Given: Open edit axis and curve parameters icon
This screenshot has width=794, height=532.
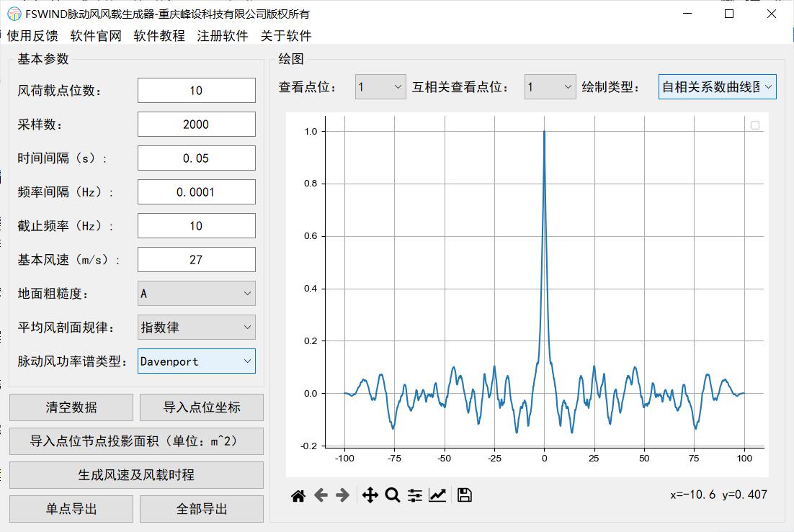Looking at the screenshot, I should point(437,495).
